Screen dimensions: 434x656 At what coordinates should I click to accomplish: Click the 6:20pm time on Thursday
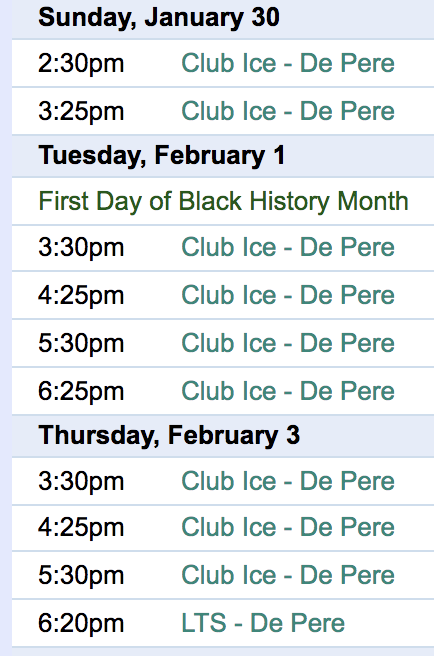coord(81,624)
